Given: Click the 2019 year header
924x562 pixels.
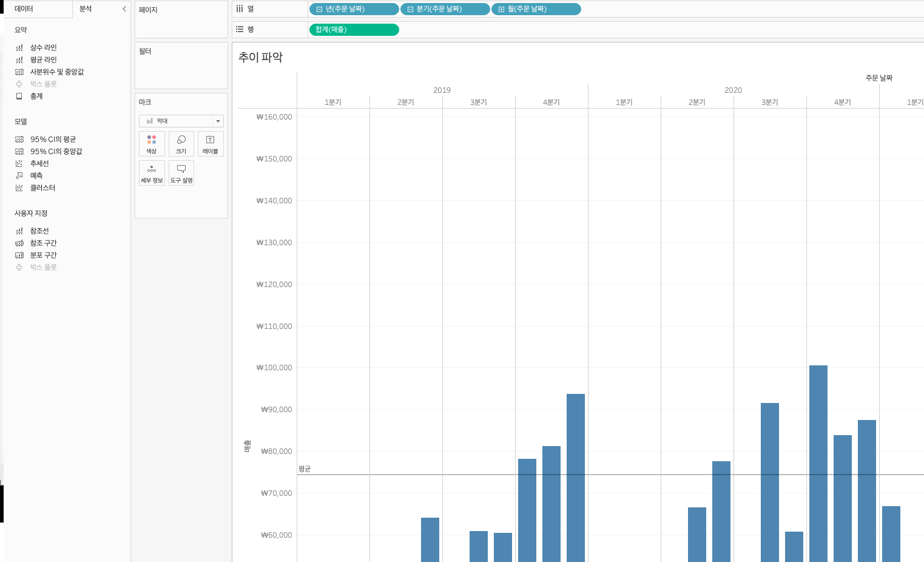Looking at the screenshot, I should coord(442,90).
